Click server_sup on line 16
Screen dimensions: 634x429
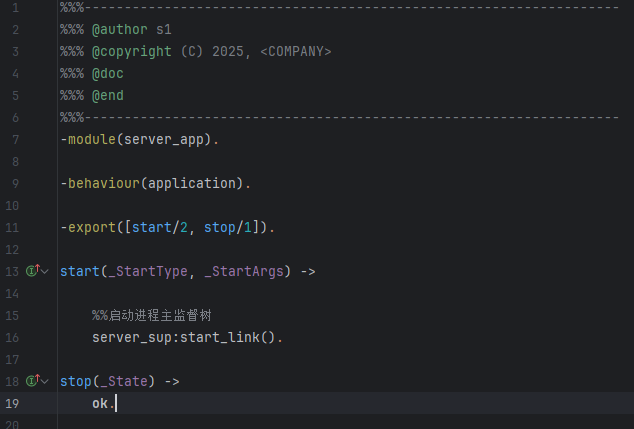(x=132, y=338)
